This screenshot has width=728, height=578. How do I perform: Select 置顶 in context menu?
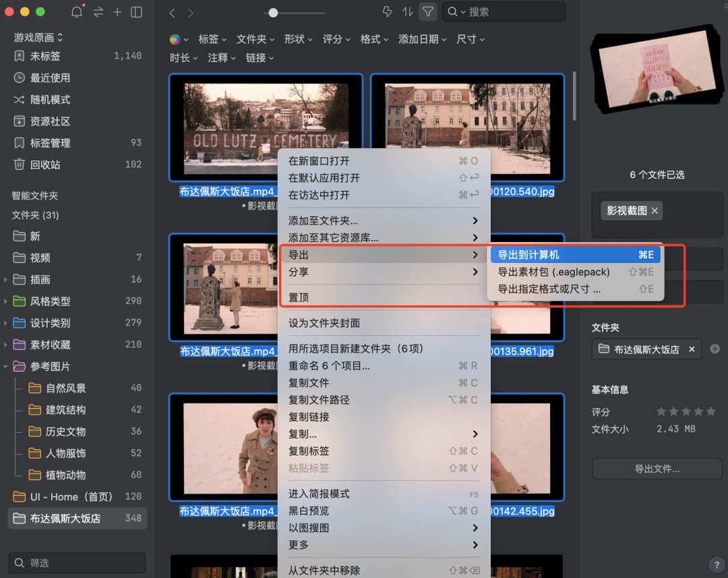(384, 297)
